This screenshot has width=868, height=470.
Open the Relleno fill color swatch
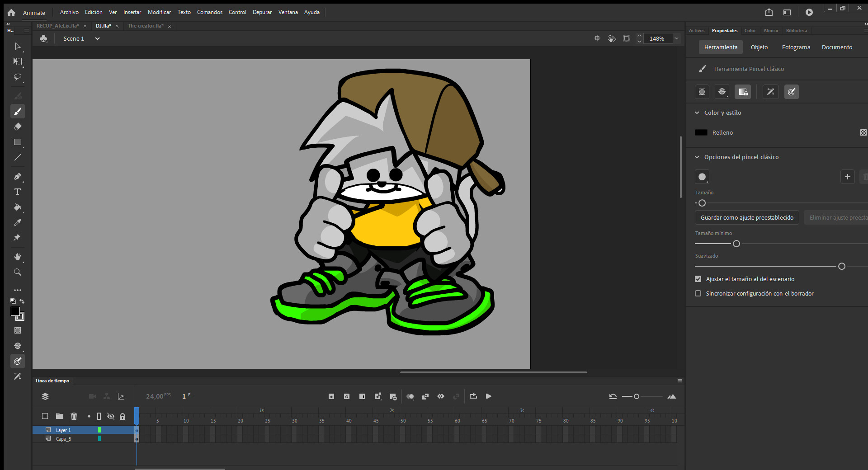coord(701,132)
